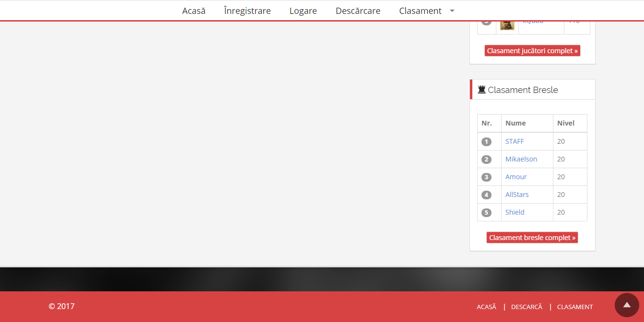Click the "Clasament bresle complet »" button
Viewport: 644px width, 322px height.
click(x=532, y=238)
